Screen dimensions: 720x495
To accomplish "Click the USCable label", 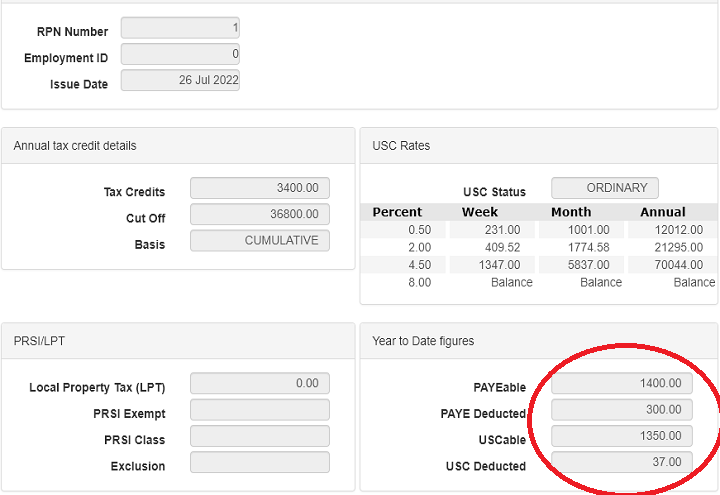I will coord(502,440).
